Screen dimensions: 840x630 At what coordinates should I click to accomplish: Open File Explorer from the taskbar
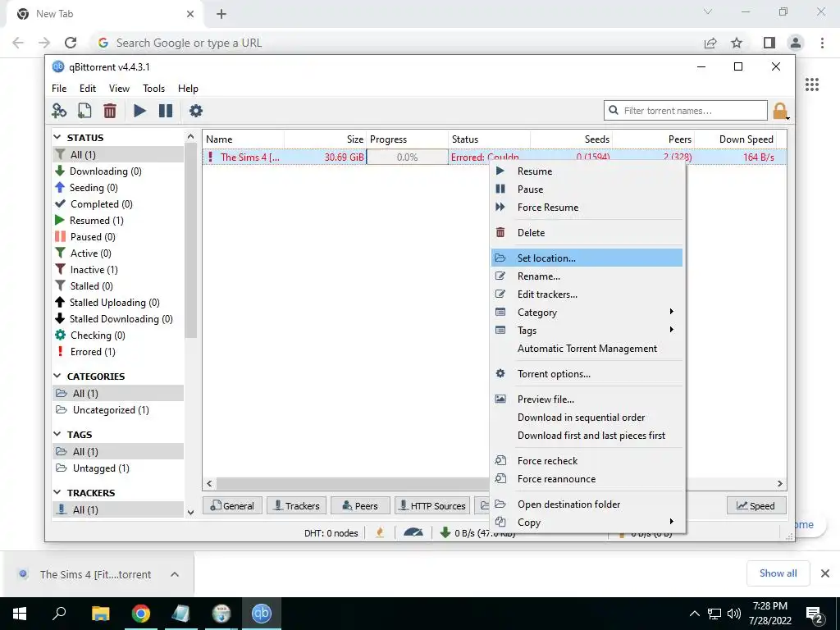point(100,614)
